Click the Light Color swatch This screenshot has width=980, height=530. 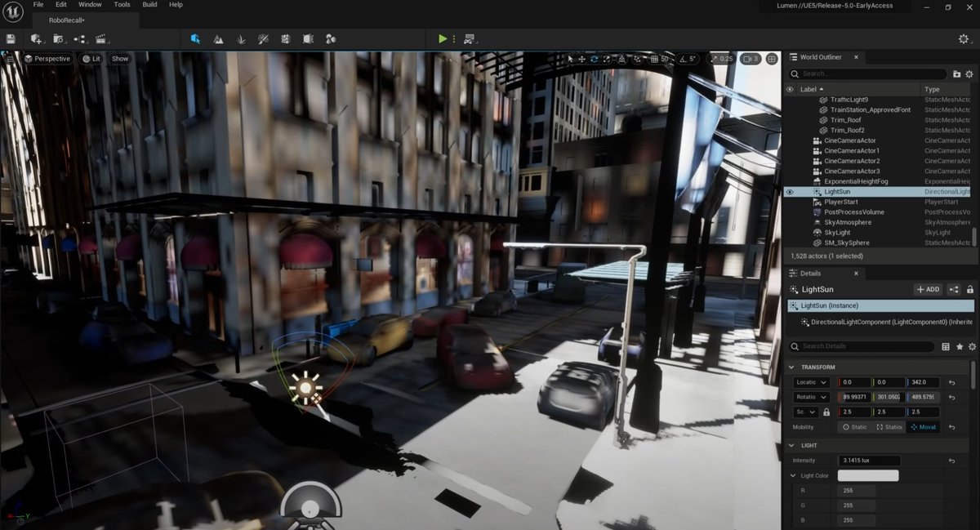[x=867, y=475]
